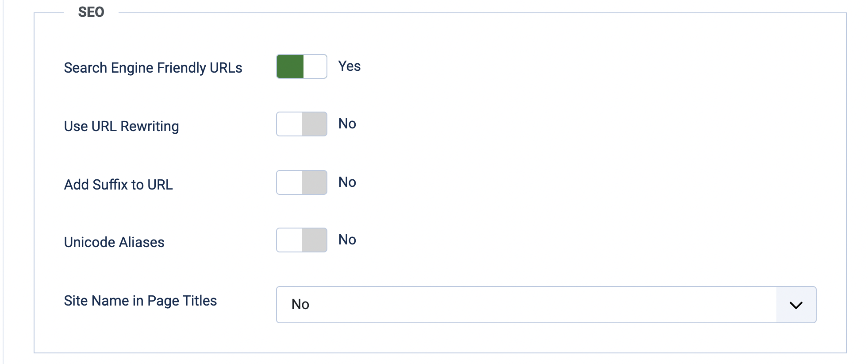
Task: Click "Yes" beside Search Engine Friendly URLs
Action: coord(350,66)
